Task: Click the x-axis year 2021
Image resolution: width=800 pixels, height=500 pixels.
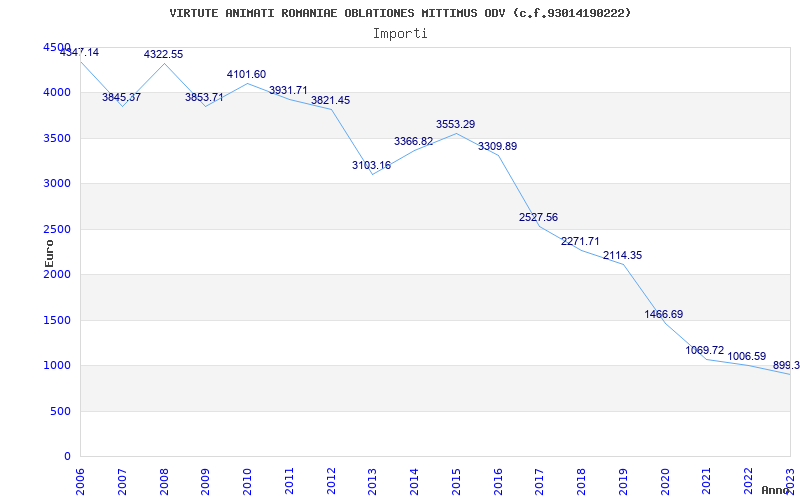Action: (707, 482)
